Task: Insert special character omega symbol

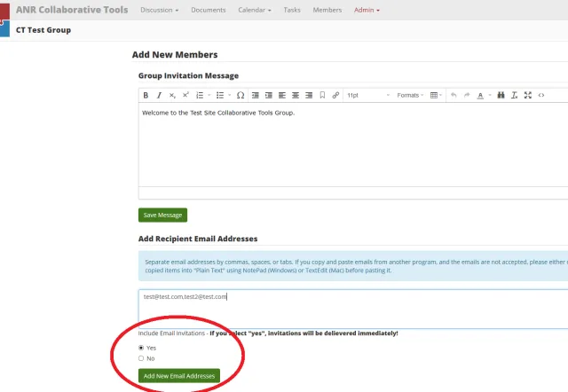Action: point(241,95)
